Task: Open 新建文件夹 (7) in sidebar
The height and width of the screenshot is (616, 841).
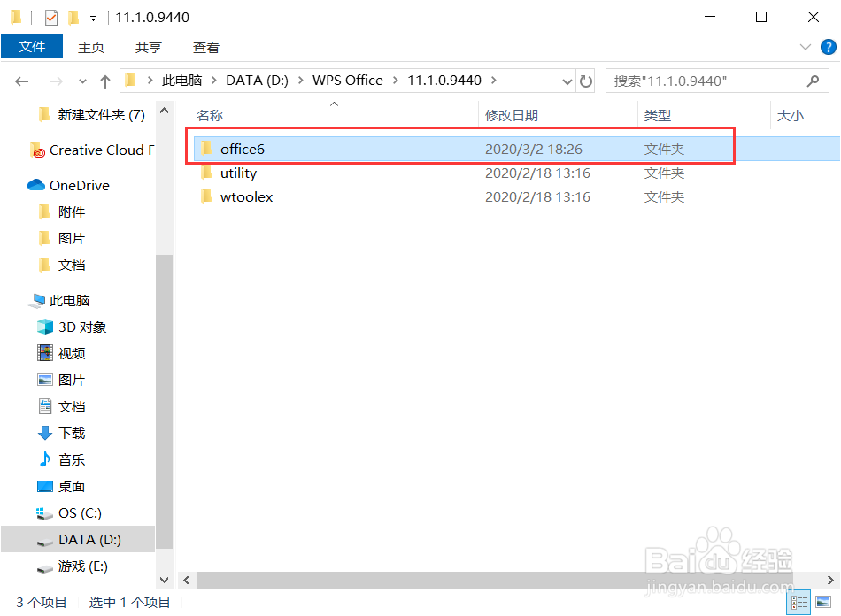Action: point(102,115)
